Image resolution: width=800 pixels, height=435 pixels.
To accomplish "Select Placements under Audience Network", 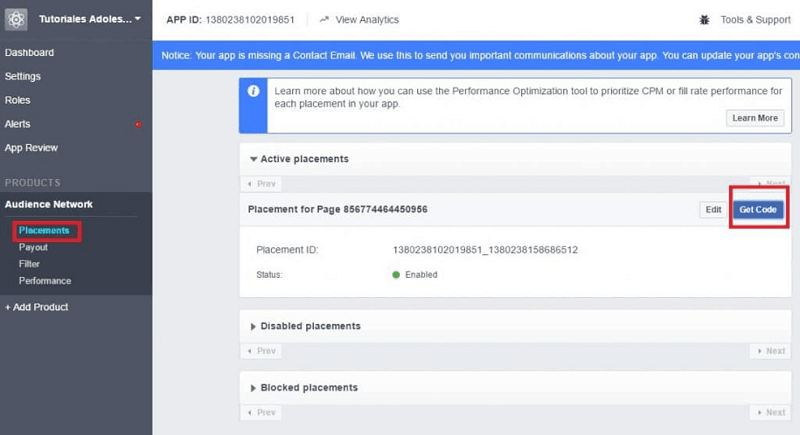I will [44, 231].
